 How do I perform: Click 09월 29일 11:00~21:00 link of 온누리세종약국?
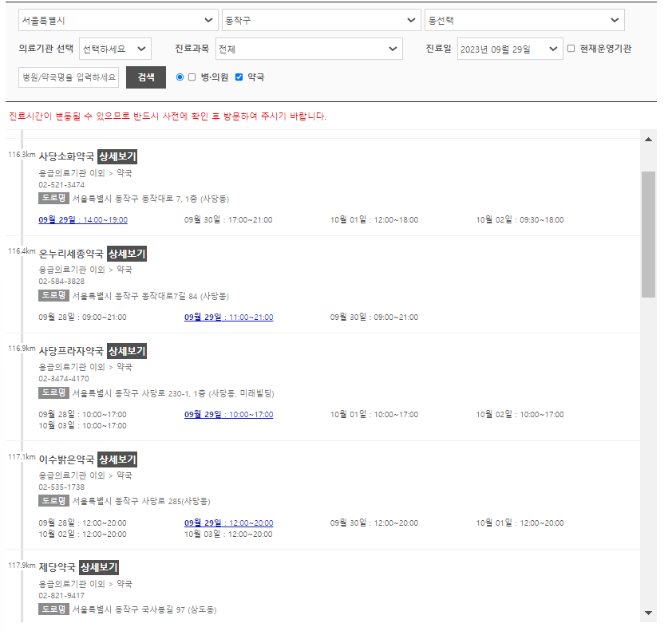229,317
